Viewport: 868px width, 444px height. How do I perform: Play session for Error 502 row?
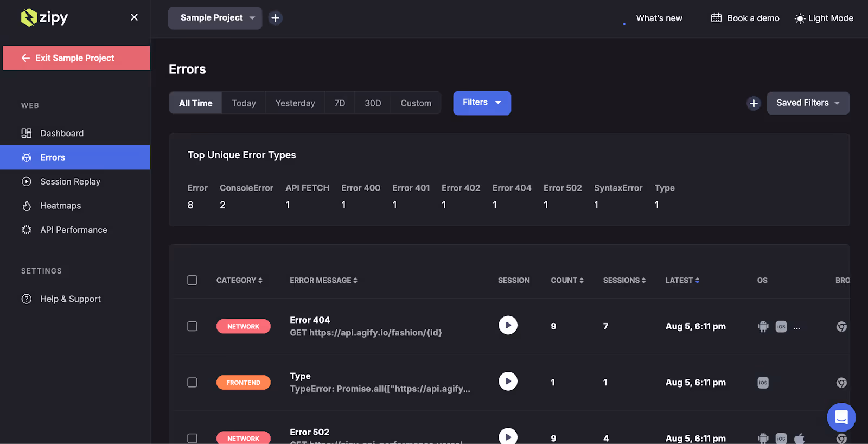point(508,436)
